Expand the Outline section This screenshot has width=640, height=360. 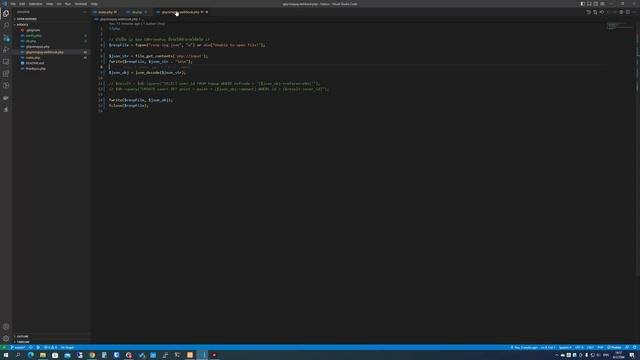click(22, 336)
